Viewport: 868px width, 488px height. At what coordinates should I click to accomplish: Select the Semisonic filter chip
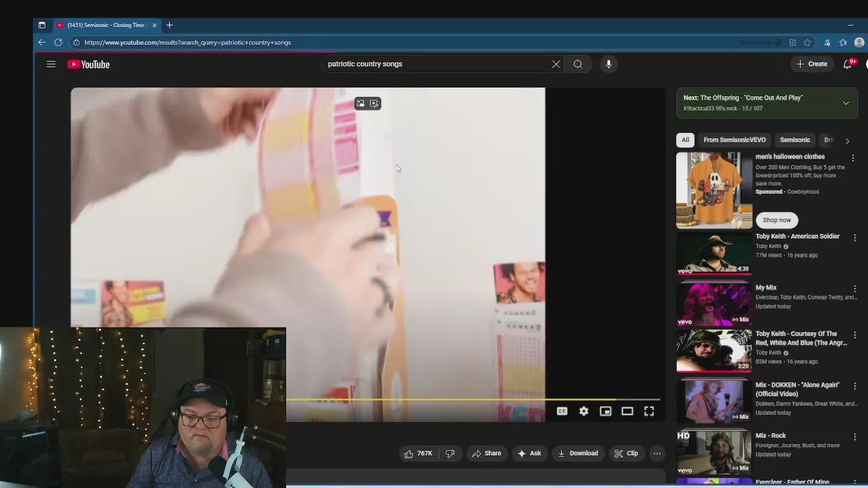tap(795, 140)
